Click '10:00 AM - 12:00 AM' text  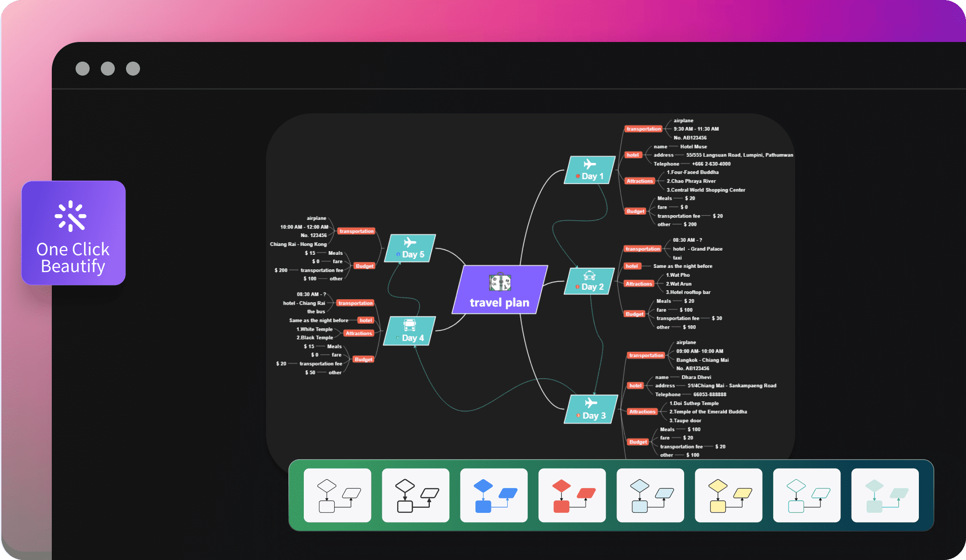(x=304, y=227)
